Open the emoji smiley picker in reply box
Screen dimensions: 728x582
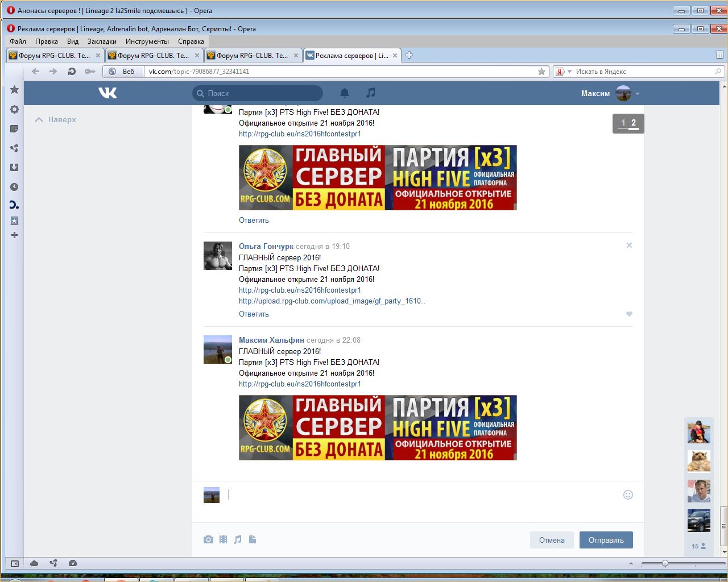click(628, 494)
